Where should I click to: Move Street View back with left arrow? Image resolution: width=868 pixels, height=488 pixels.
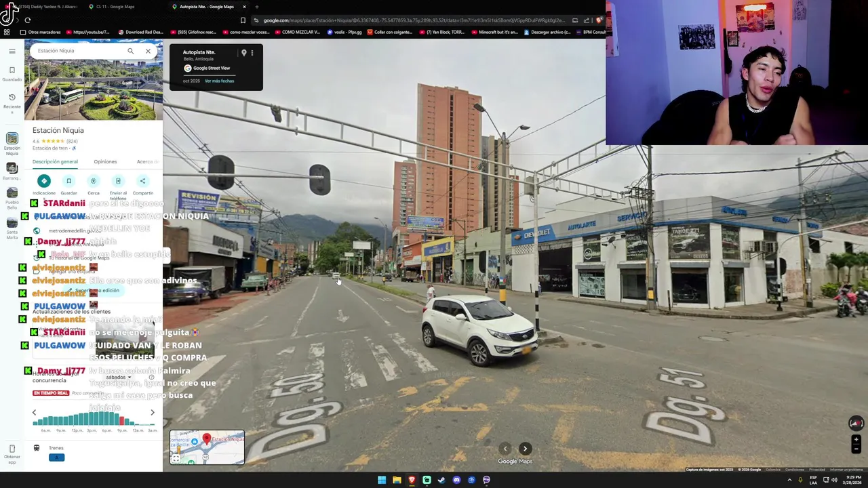[x=505, y=449]
